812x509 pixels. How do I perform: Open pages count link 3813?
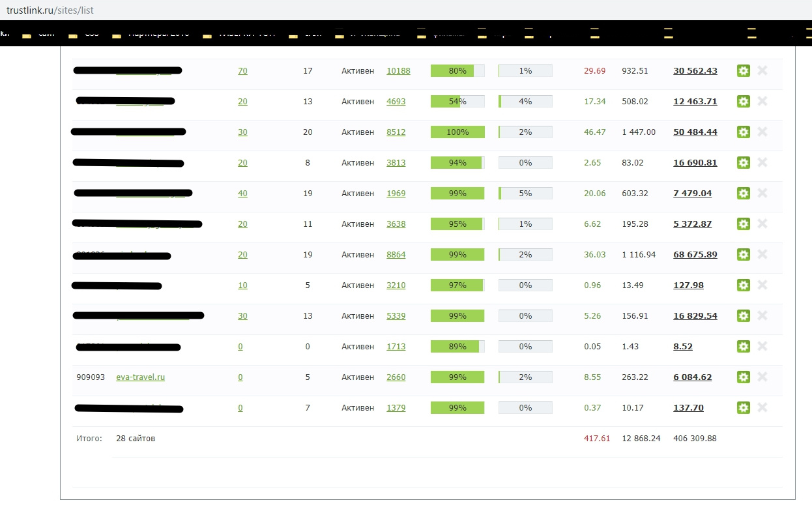click(396, 163)
